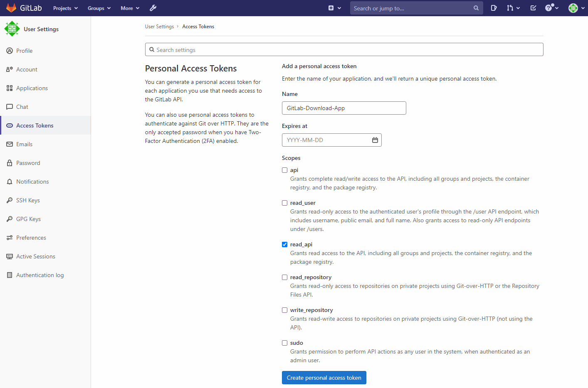The image size is (588, 388).
Task: Click the read_api scope label
Action: (301, 244)
